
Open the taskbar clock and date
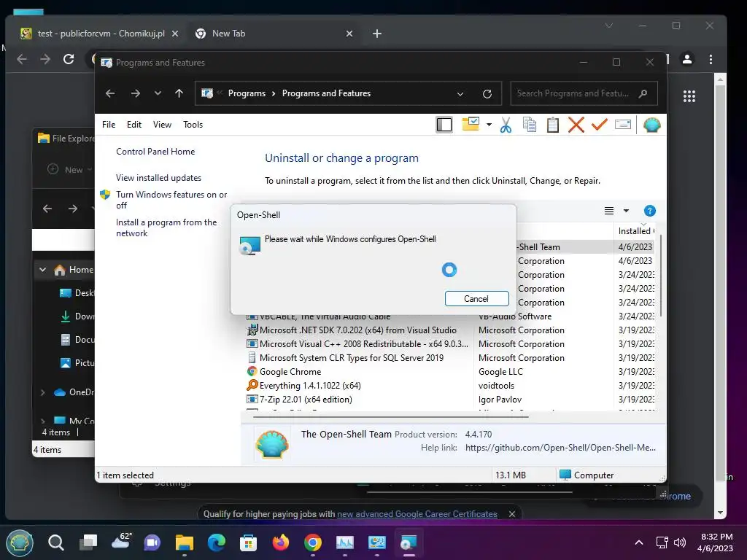tap(716, 542)
